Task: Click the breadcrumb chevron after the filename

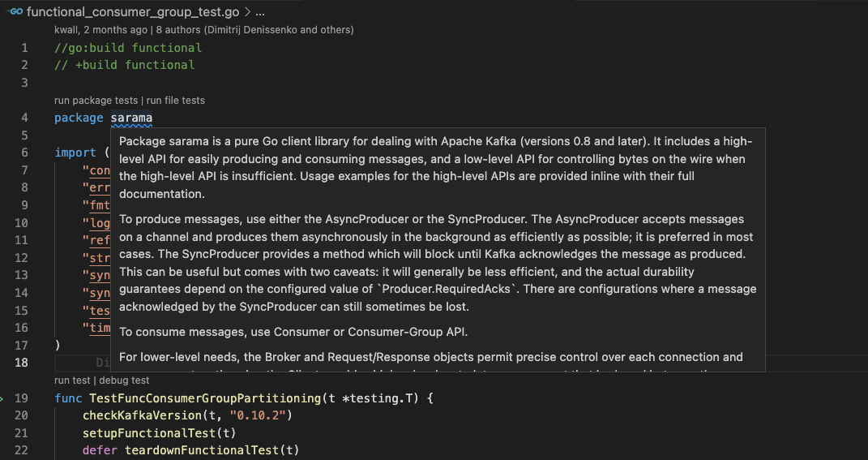Action: [x=247, y=11]
